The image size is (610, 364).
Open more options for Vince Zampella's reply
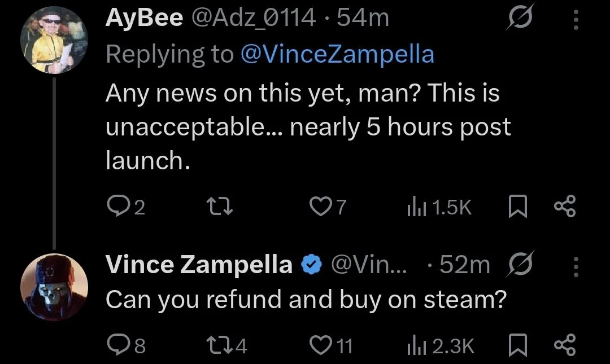(576, 265)
